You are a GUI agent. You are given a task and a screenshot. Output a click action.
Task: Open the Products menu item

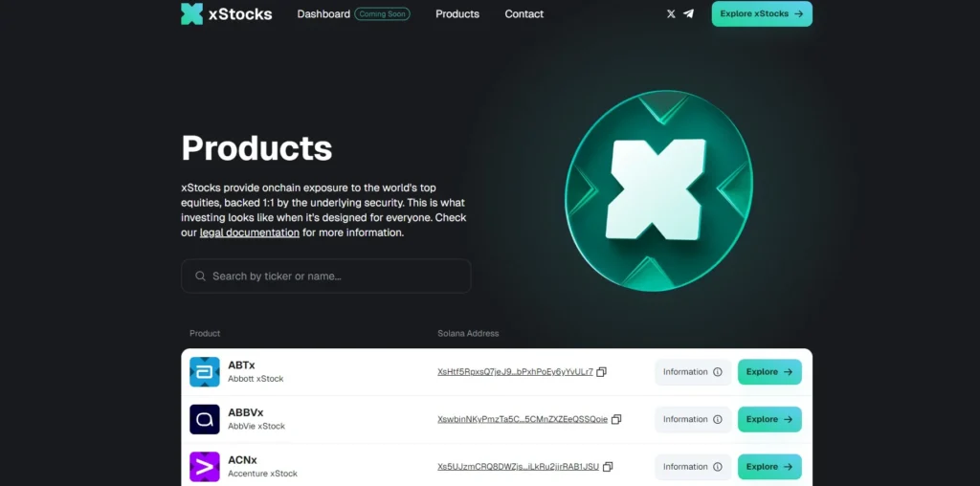457,13
